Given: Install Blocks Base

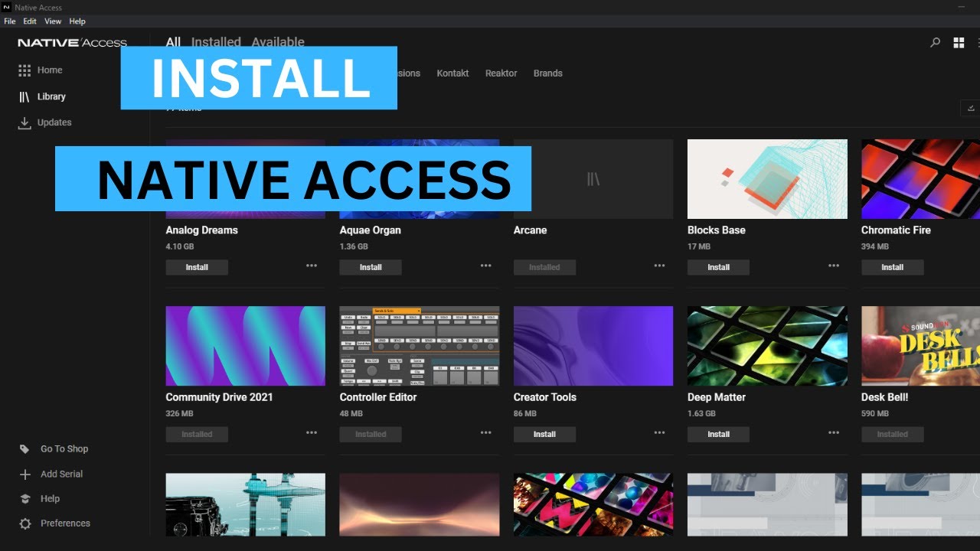Looking at the screenshot, I should (x=718, y=267).
